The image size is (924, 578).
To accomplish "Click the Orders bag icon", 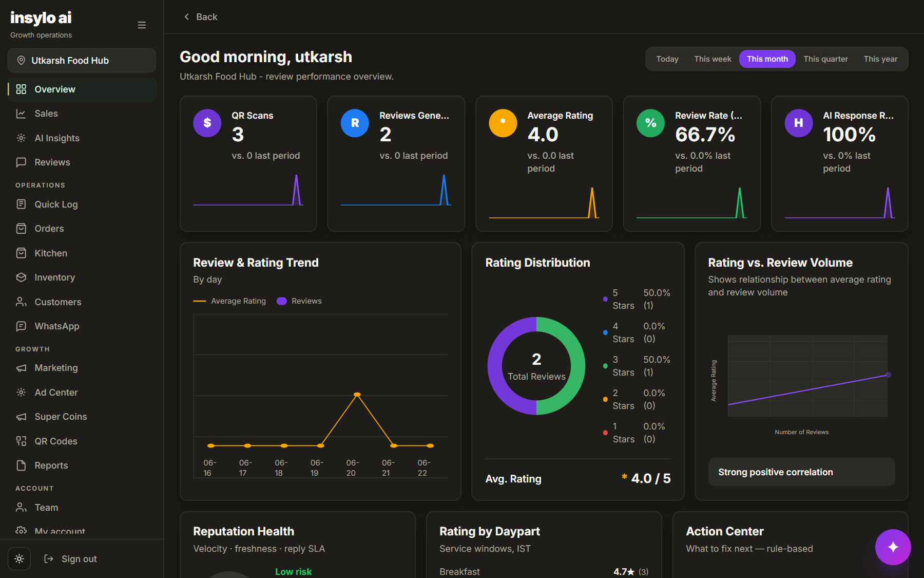I will (x=21, y=229).
